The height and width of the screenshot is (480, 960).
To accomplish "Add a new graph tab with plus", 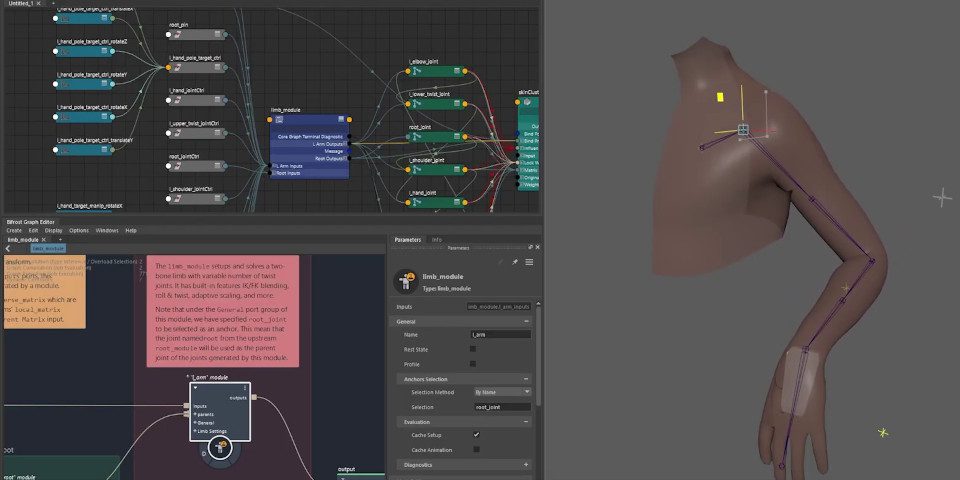I will click(60, 240).
